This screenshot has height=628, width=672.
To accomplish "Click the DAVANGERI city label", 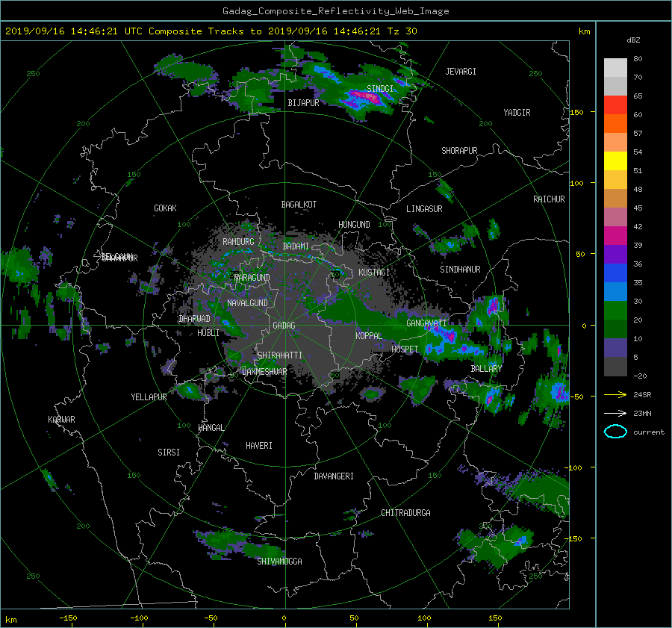I will coord(334,476).
